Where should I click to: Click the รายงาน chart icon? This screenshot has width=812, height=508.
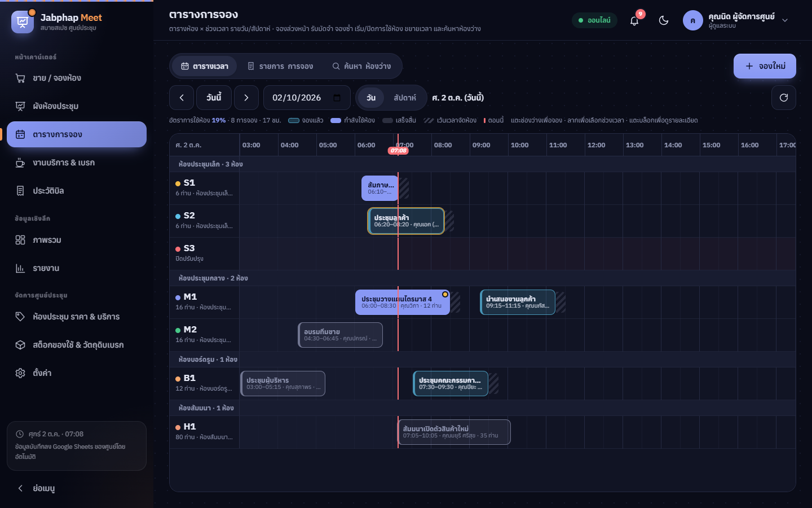click(x=20, y=268)
